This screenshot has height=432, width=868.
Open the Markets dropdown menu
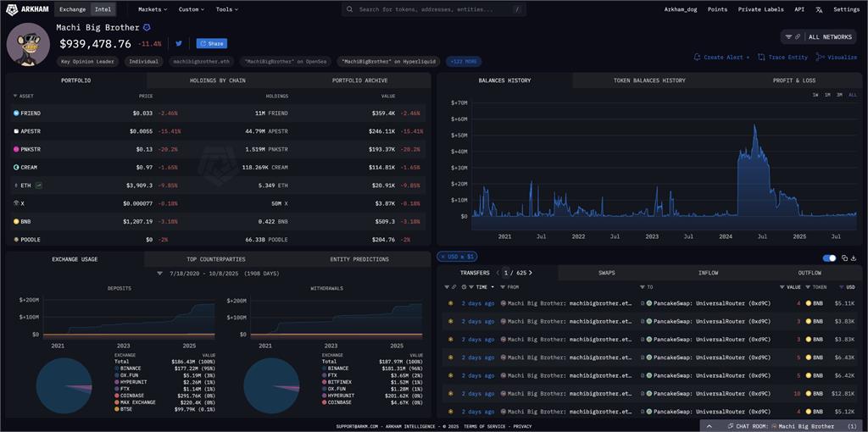153,9
